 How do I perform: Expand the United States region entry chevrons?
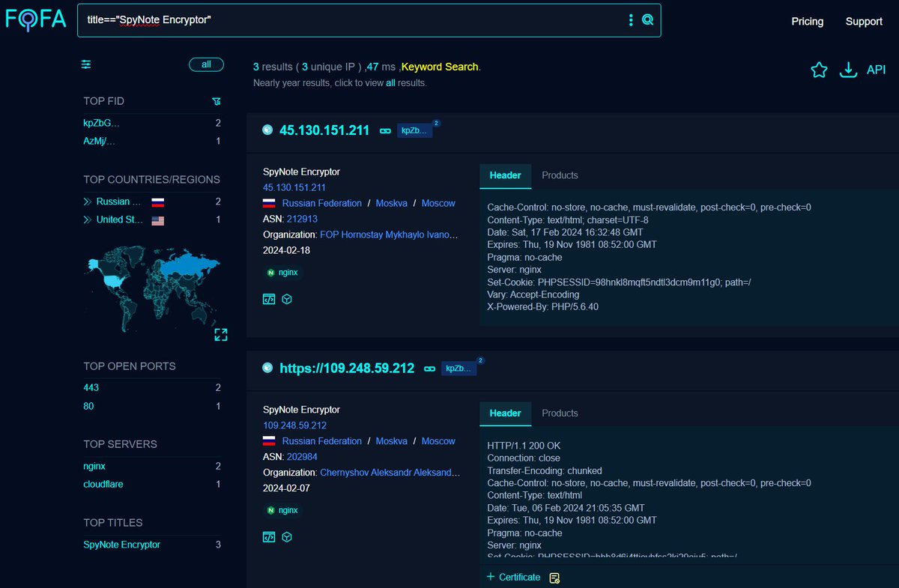[88, 219]
